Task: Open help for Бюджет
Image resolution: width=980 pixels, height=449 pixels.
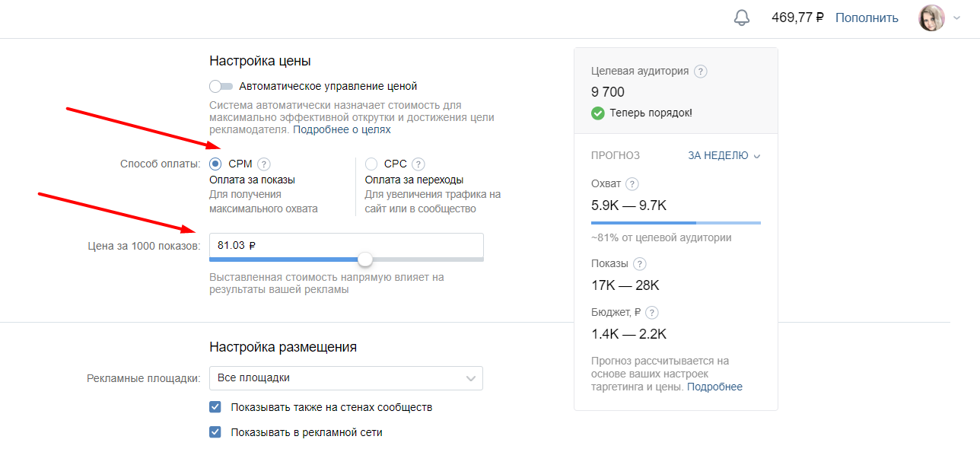Action: click(652, 312)
